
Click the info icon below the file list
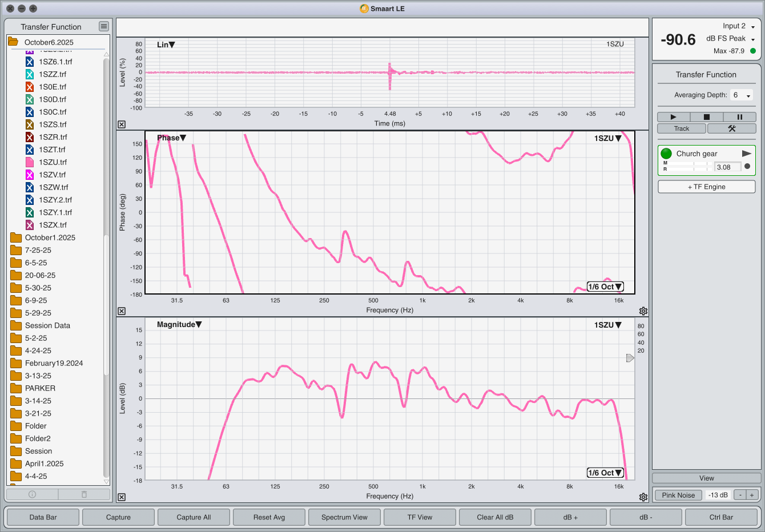click(32, 494)
